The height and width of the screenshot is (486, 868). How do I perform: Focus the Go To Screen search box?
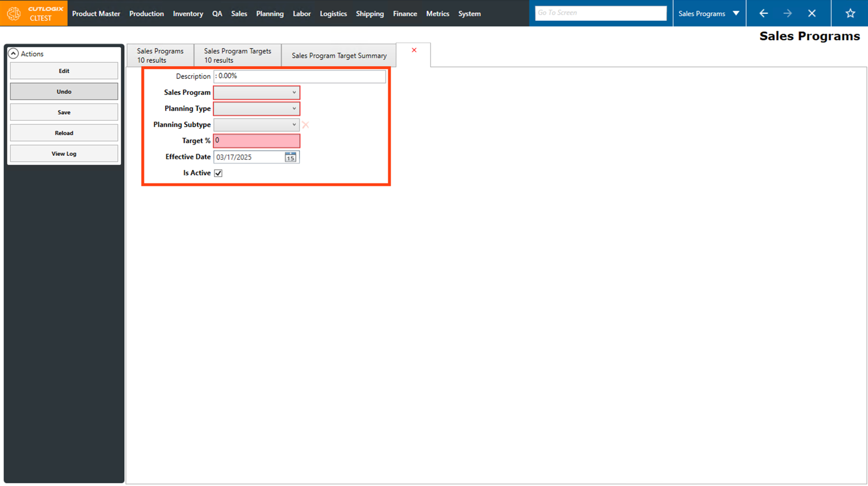[601, 13]
